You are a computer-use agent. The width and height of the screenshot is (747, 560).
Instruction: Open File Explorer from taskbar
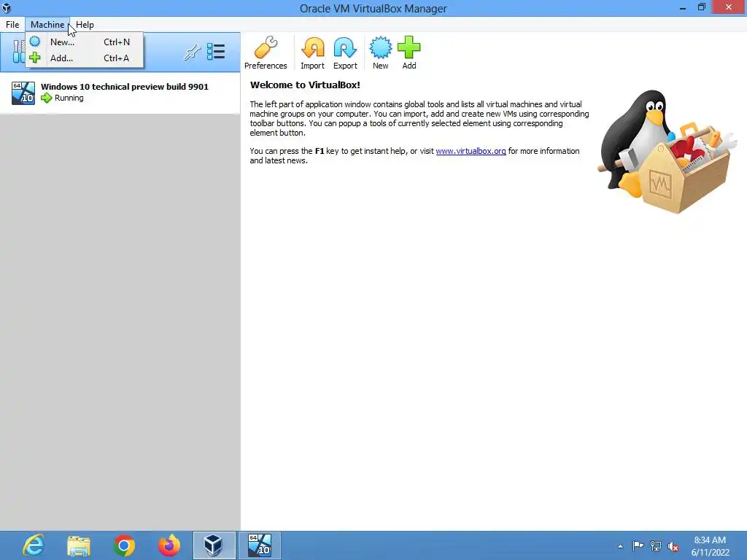click(x=79, y=545)
